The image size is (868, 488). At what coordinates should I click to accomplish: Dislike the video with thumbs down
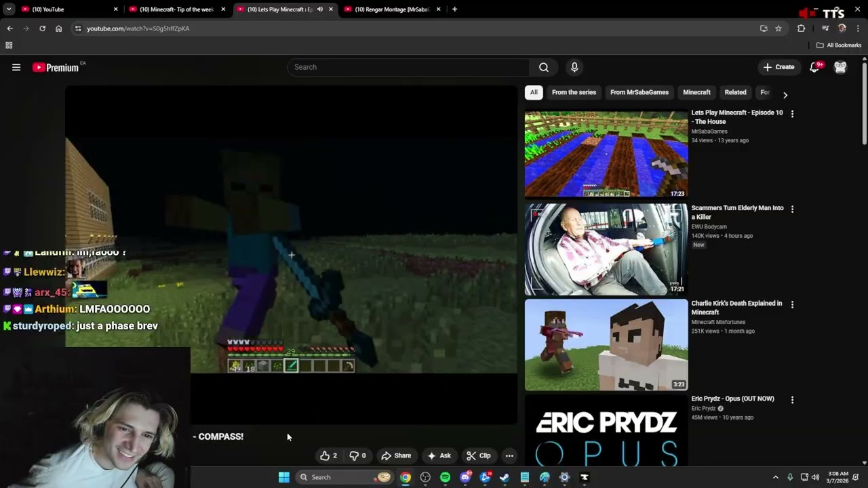(358, 455)
